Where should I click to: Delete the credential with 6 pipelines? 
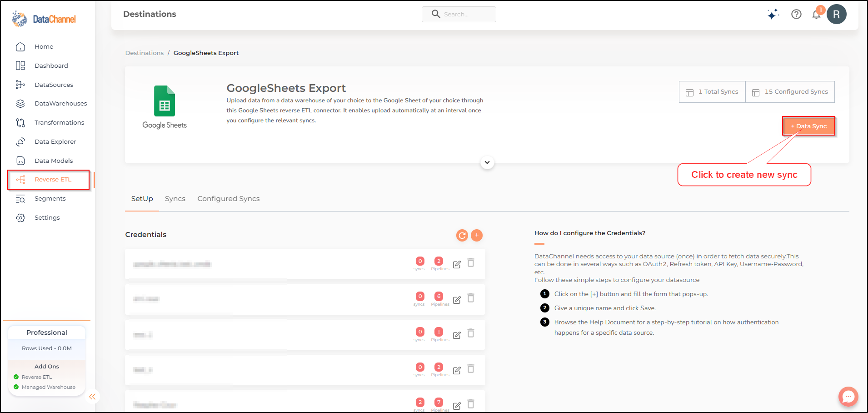click(471, 298)
